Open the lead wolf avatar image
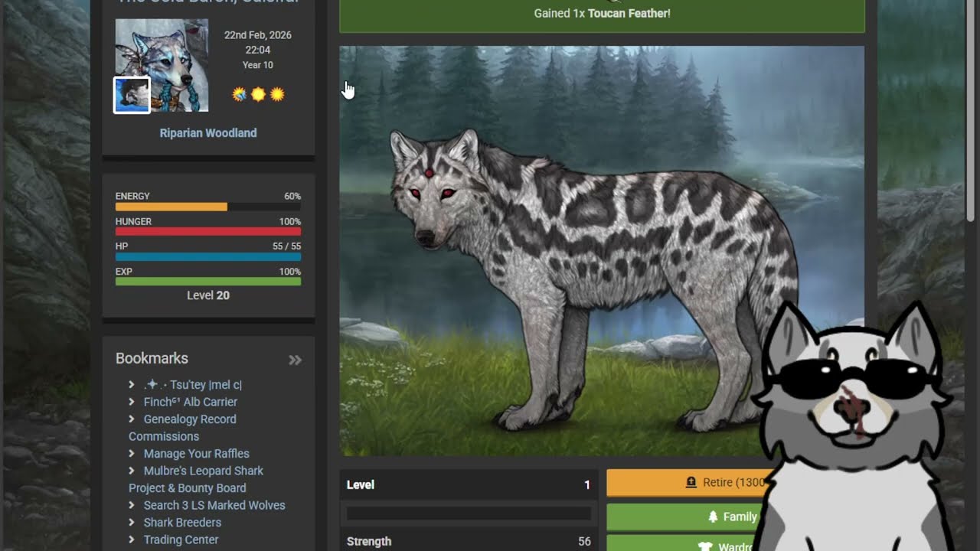This screenshot has width=980, height=551. point(162,65)
